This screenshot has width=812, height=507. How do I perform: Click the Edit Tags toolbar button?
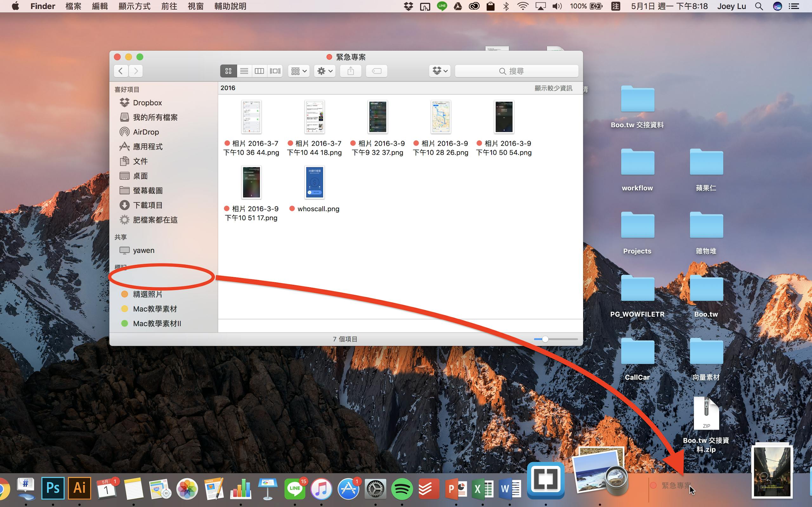pyautogui.click(x=377, y=71)
